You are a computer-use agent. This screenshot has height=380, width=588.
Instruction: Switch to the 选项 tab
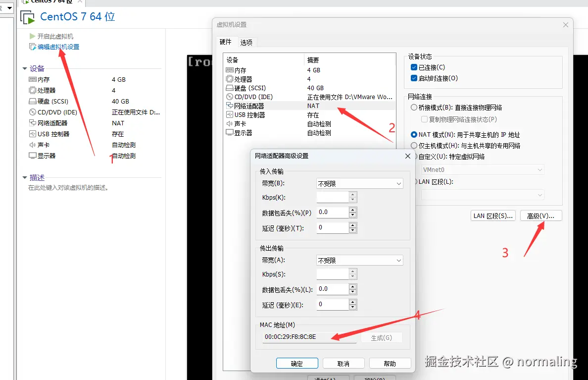(x=246, y=43)
